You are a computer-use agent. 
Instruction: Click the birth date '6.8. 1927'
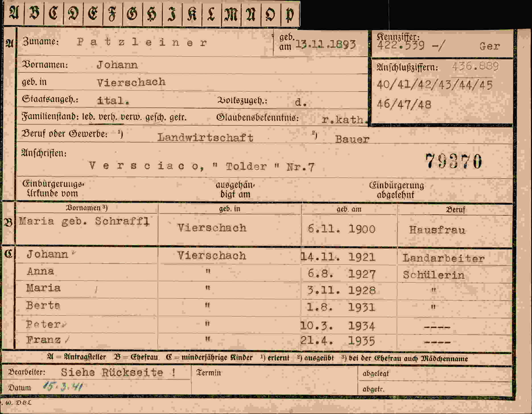pos(342,274)
